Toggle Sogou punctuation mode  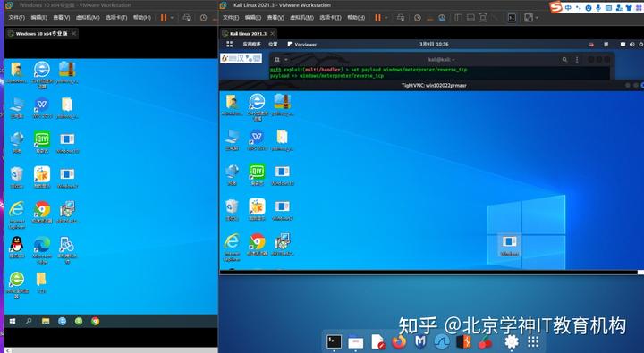(x=579, y=7)
